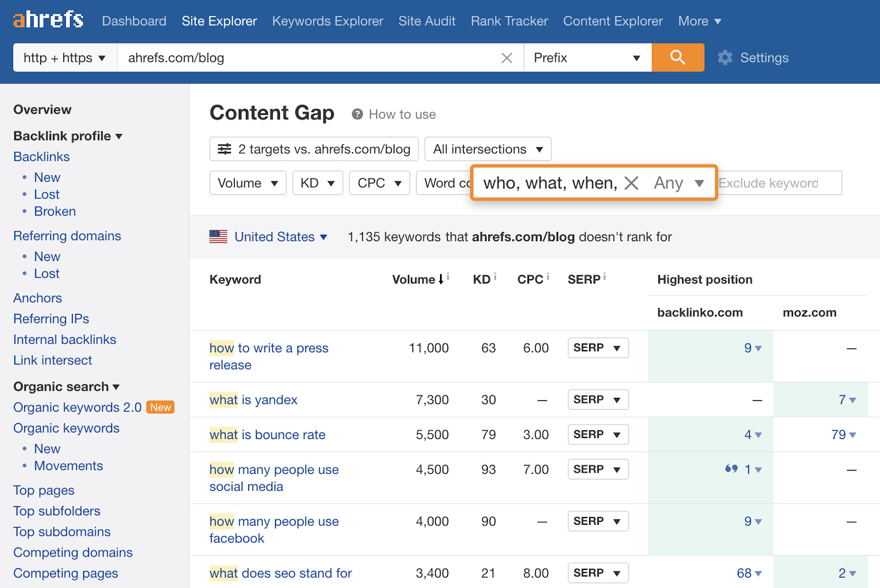Click the Content Gap help question mark icon
This screenshot has height=588, width=880.
[358, 114]
